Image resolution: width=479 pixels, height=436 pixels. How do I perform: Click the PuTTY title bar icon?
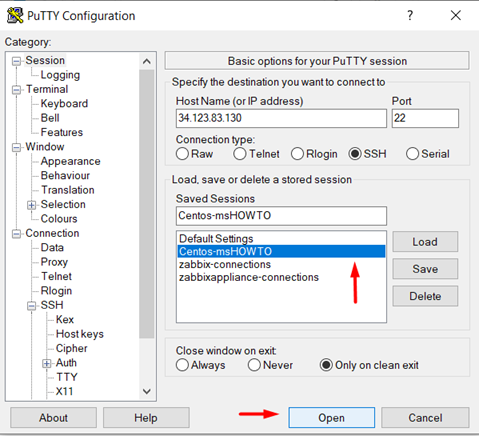tap(15, 15)
